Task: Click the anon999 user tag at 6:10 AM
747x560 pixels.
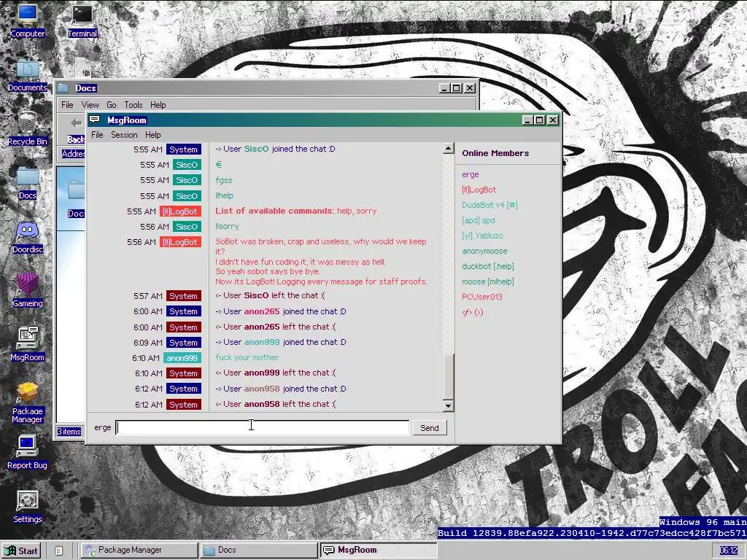Action: pos(182,357)
